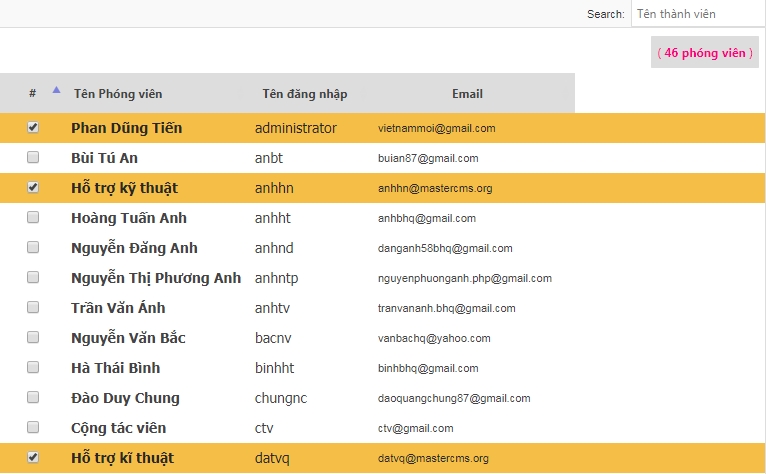The width and height of the screenshot is (766, 474).
Task: Click the name Hỗ trợ kĩ thuật
Action: coord(123,458)
